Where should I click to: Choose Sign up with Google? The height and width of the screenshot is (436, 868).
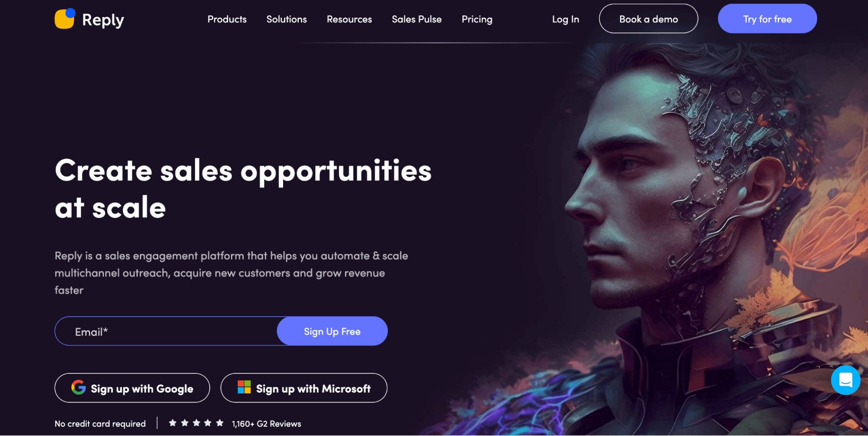click(132, 388)
